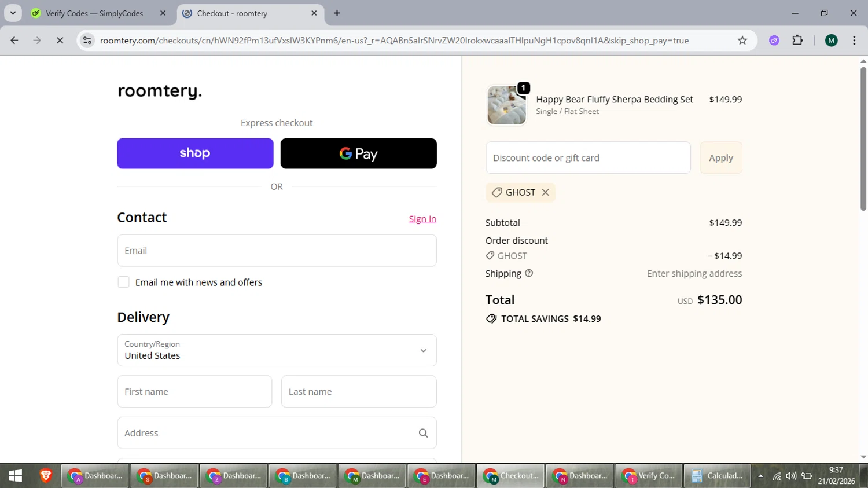868x488 pixels.
Task: Open the Windows Start menu
Action: pos(16,476)
